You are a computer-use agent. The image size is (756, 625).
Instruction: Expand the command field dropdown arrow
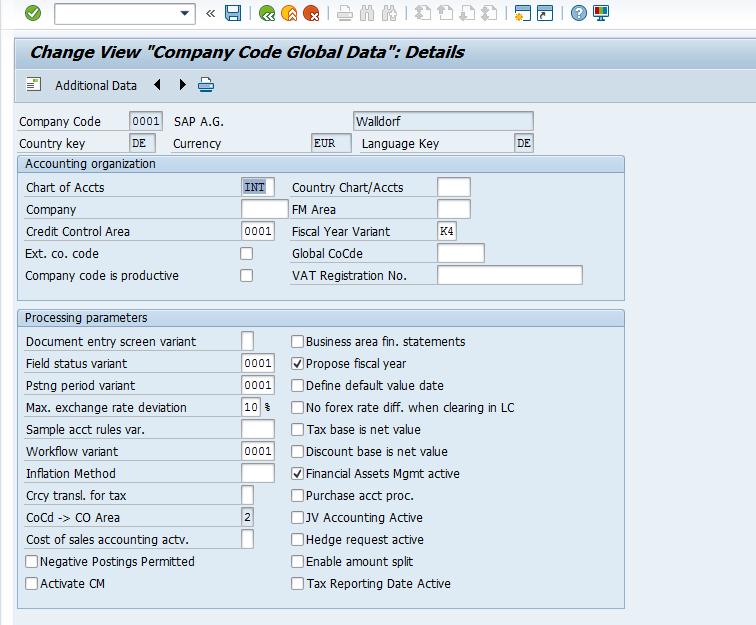point(185,13)
